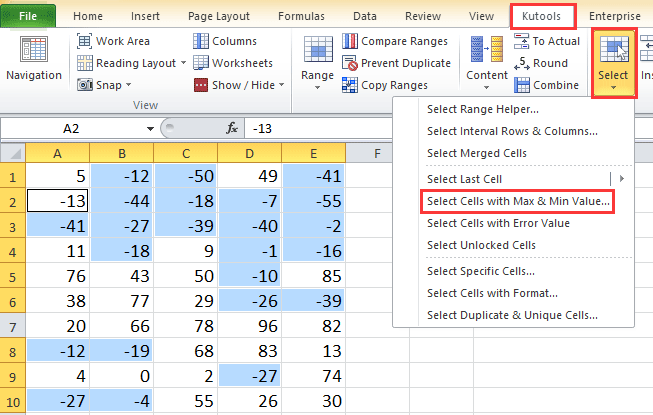The height and width of the screenshot is (415, 653).
Task: Click the Round icon
Action: pyautogui.click(x=521, y=63)
